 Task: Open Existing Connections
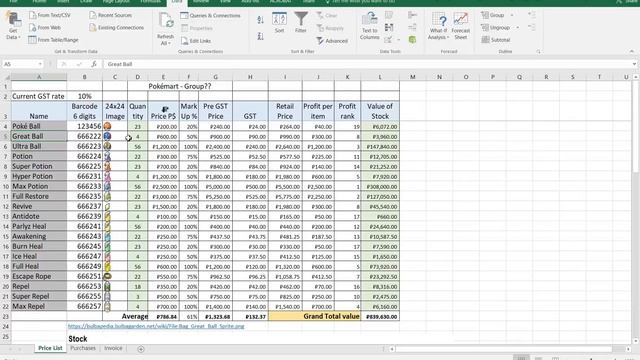[117, 28]
